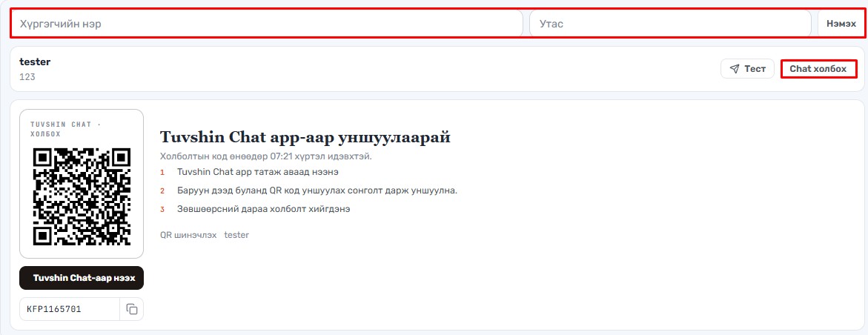868x335 pixels.
Task: Click the Холболтын код expiry notice text
Action: click(265, 156)
